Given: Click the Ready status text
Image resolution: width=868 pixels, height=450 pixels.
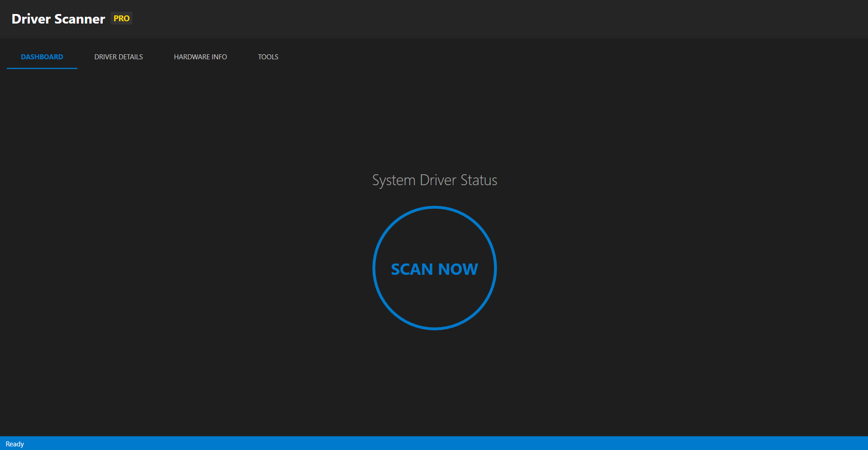Looking at the screenshot, I should (14, 444).
